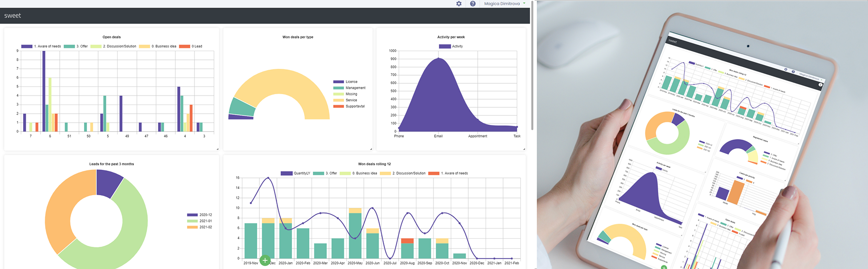Toggle '3. Offer' in Open deals legend
868x269 pixels.
76,46
